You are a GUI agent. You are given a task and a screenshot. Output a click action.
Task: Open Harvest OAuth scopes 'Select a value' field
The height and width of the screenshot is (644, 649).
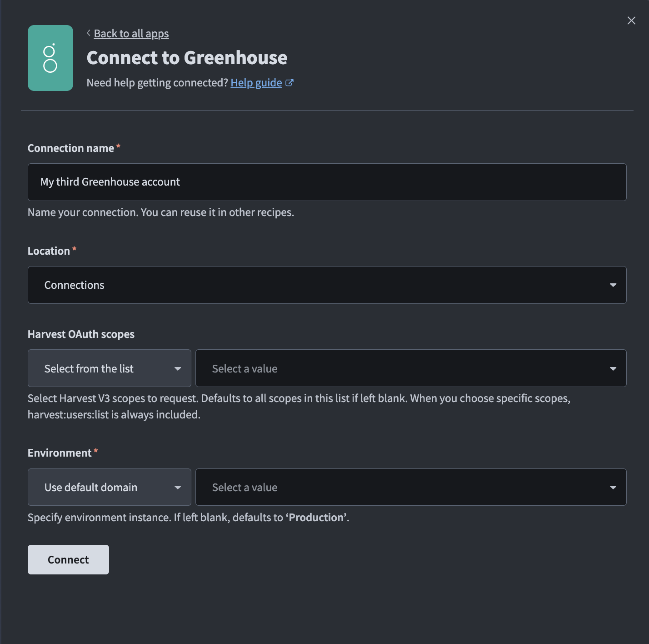(410, 368)
